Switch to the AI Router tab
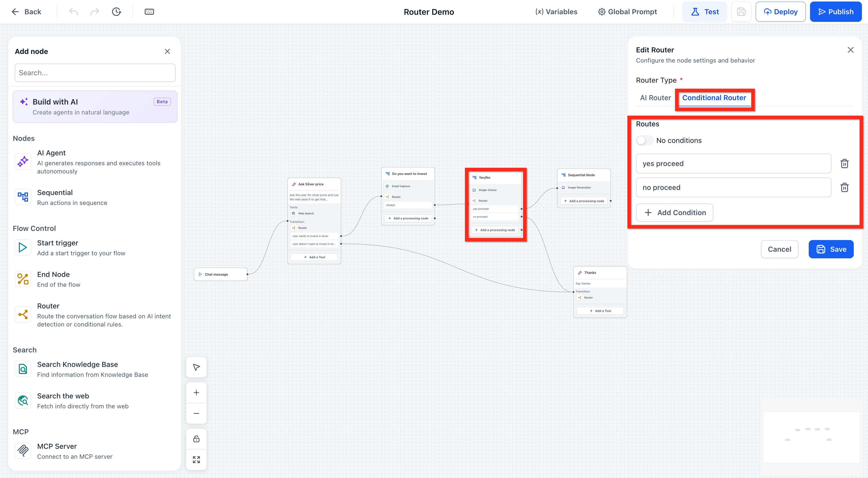Image resolution: width=868 pixels, height=478 pixels. 655,98
